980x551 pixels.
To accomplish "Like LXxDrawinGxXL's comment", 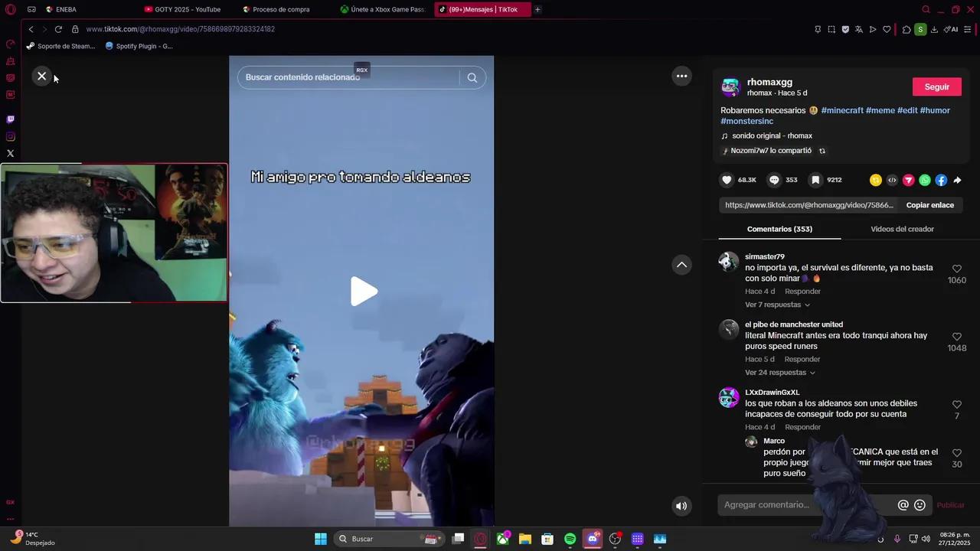I will pyautogui.click(x=956, y=404).
